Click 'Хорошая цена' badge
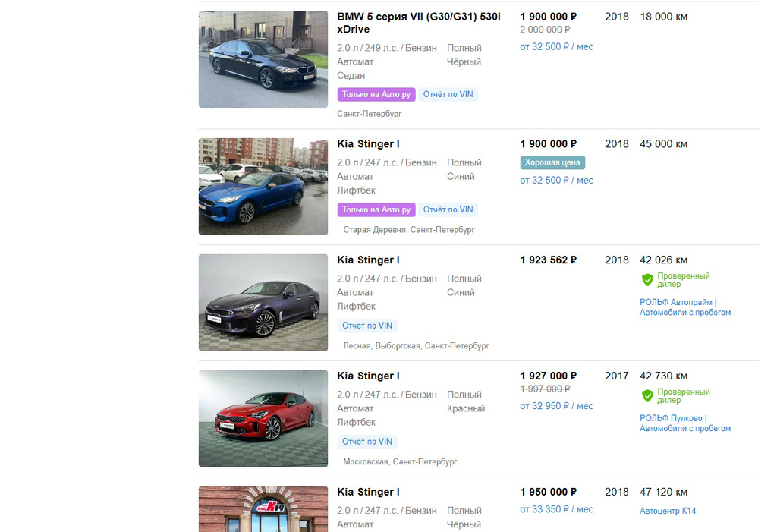Image resolution: width=777 pixels, height=532 pixels. pyautogui.click(x=552, y=162)
